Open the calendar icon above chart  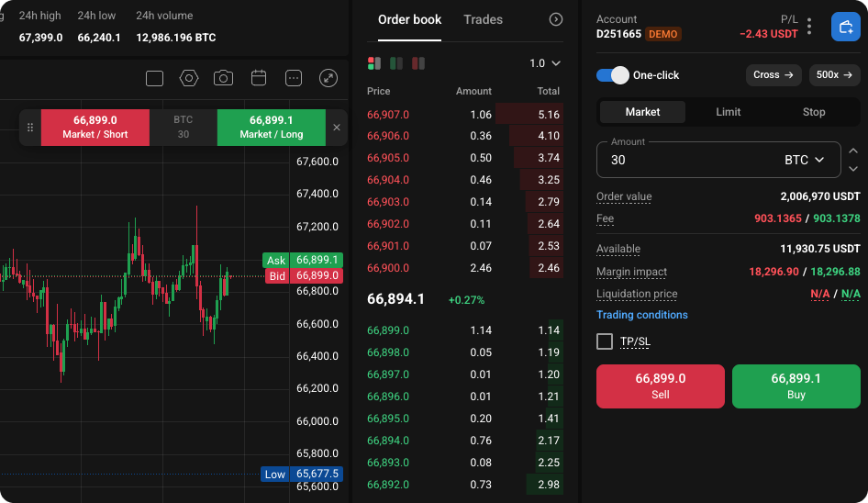259,78
